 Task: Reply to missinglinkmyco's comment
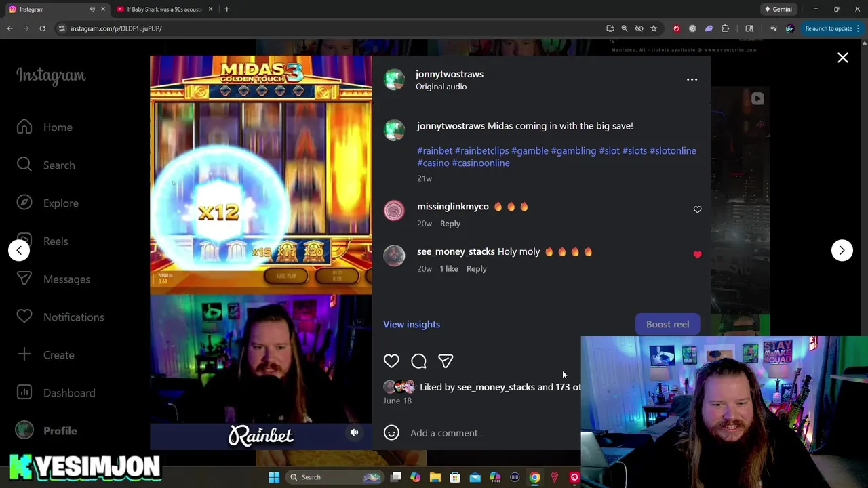click(x=450, y=224)
